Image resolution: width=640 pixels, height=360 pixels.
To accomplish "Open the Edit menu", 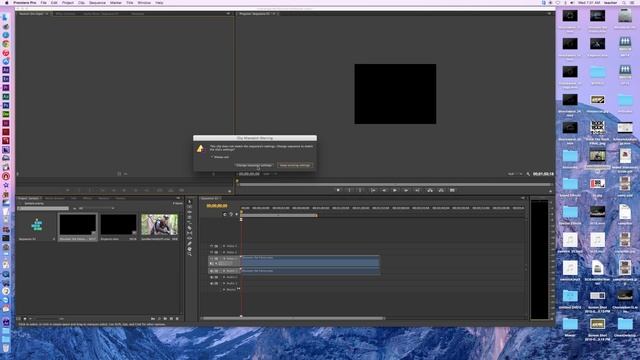I will pyautogui.click(x=54, y=2).
